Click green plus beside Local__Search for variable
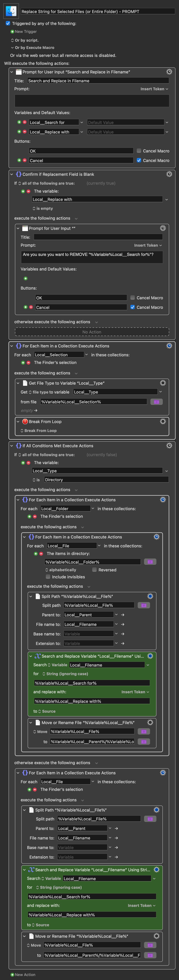 click(19, 122)
